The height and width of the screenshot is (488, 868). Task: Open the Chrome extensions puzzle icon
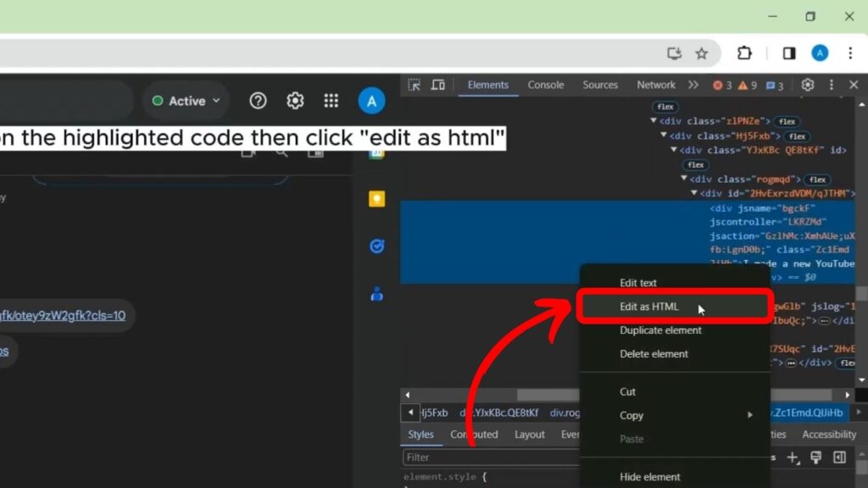744,53
